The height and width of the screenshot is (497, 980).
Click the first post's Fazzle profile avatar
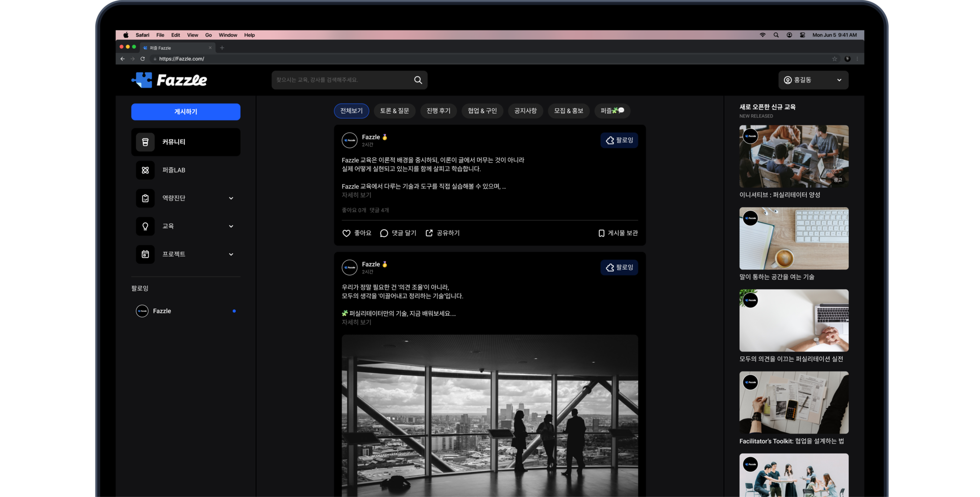tap(350, 140)
